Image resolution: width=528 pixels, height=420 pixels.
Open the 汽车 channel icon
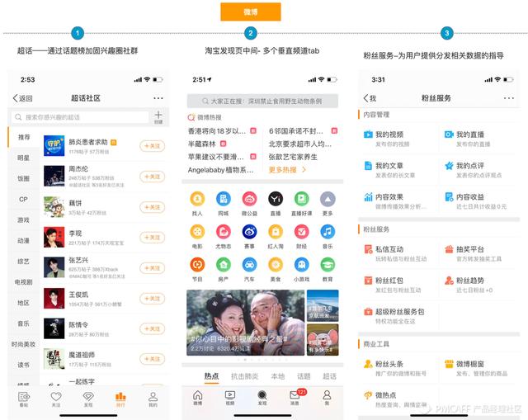pos(249,265)
